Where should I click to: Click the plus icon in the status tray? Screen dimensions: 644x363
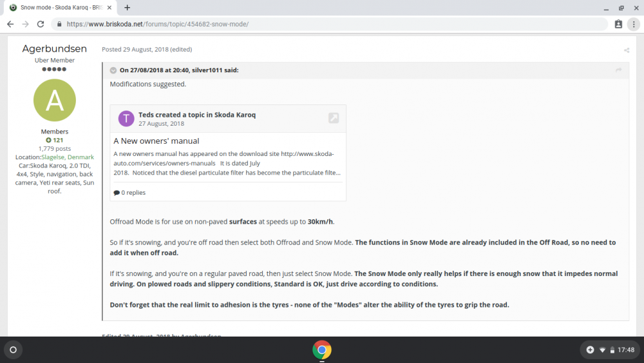pos(590,350)
